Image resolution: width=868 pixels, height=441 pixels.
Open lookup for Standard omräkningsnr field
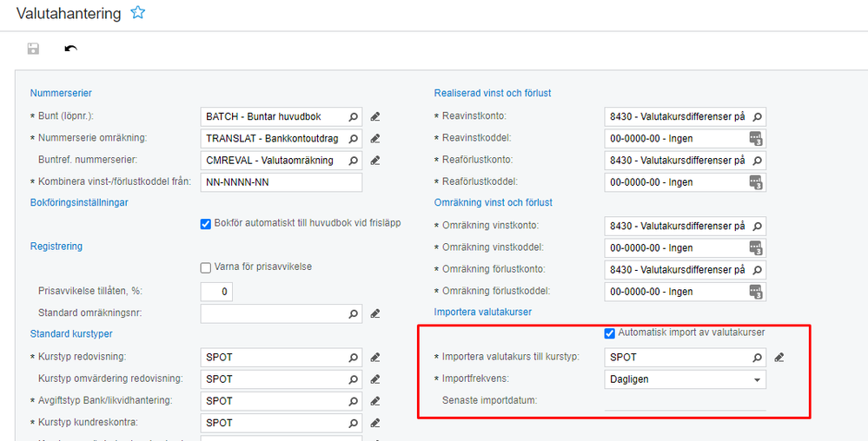[x=354, y=313]
